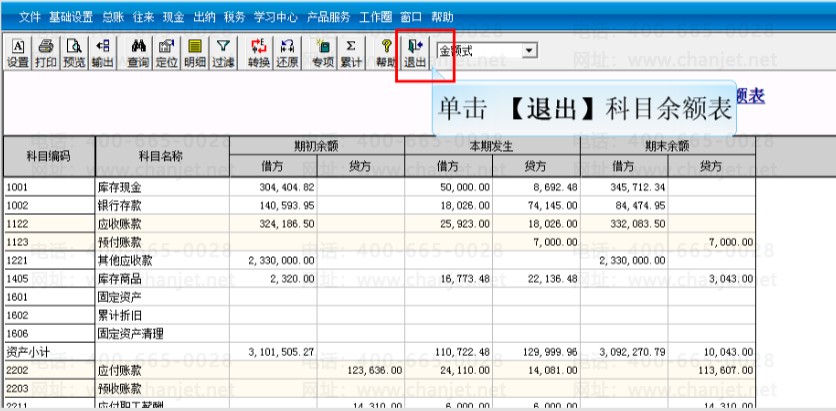Open the 出纳 menu
The image size is (836, 411).
pyautogui.click(x=204, y=17)
